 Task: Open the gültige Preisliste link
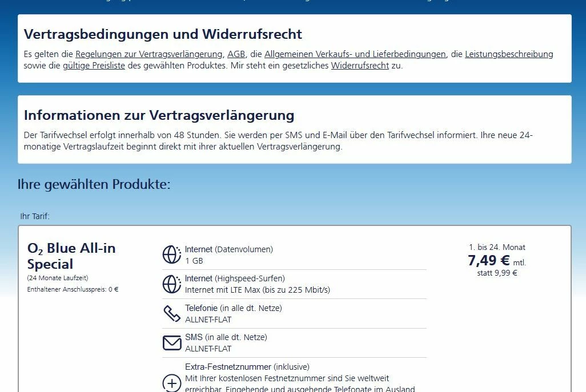[x=94, y=66]
